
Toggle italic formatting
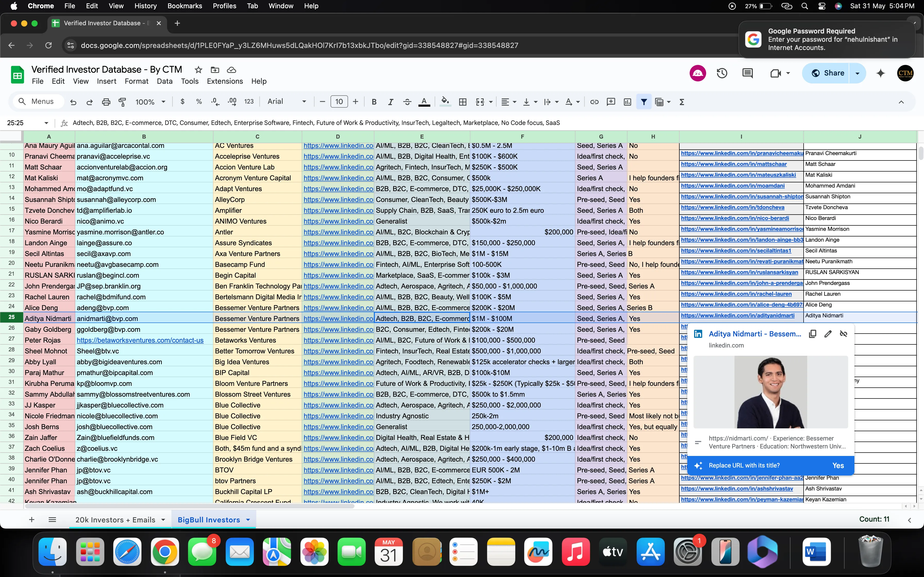click(x=390, y=102)
